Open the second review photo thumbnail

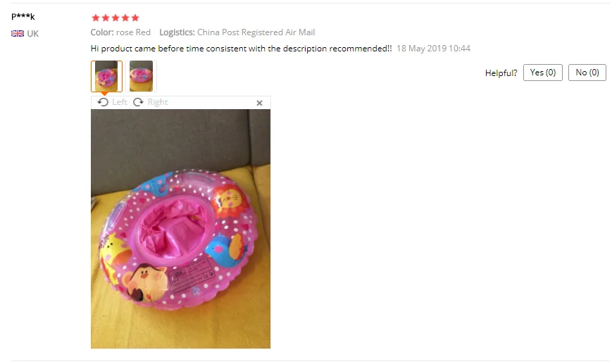(141, 76)
